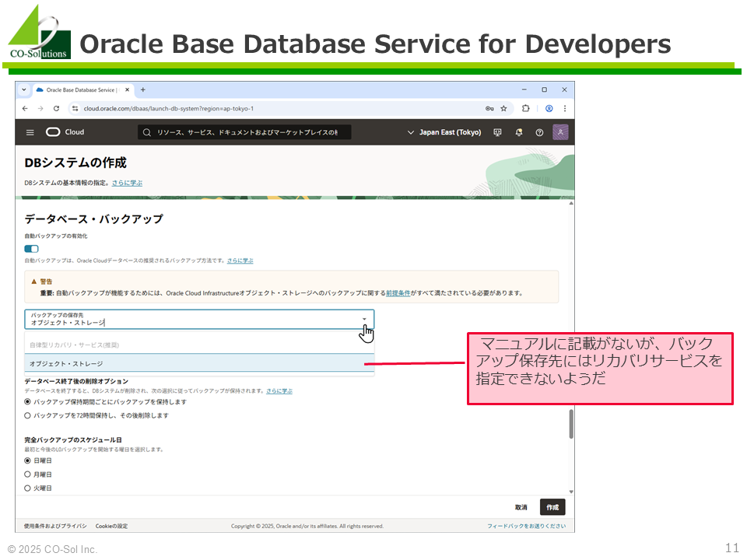Click the 取消 cancel button
Viewport: 747px width, 560px height.
click(x=521, y=507)
